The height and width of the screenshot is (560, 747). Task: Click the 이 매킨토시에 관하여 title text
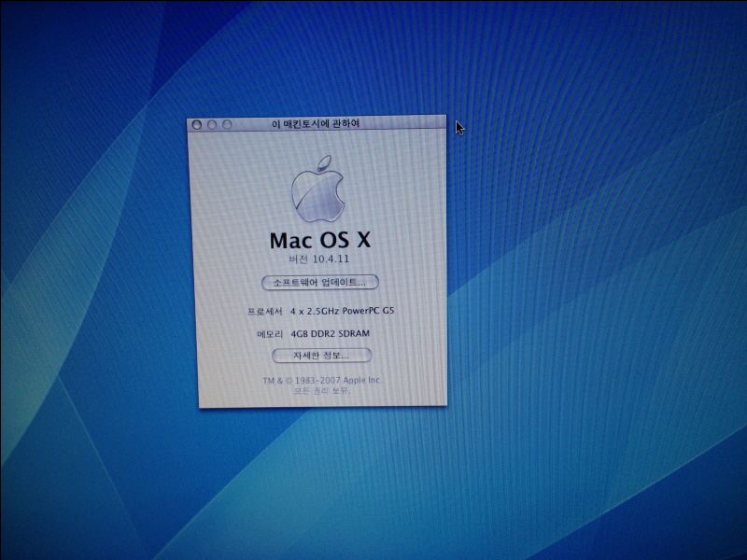(x=315, y=123)
